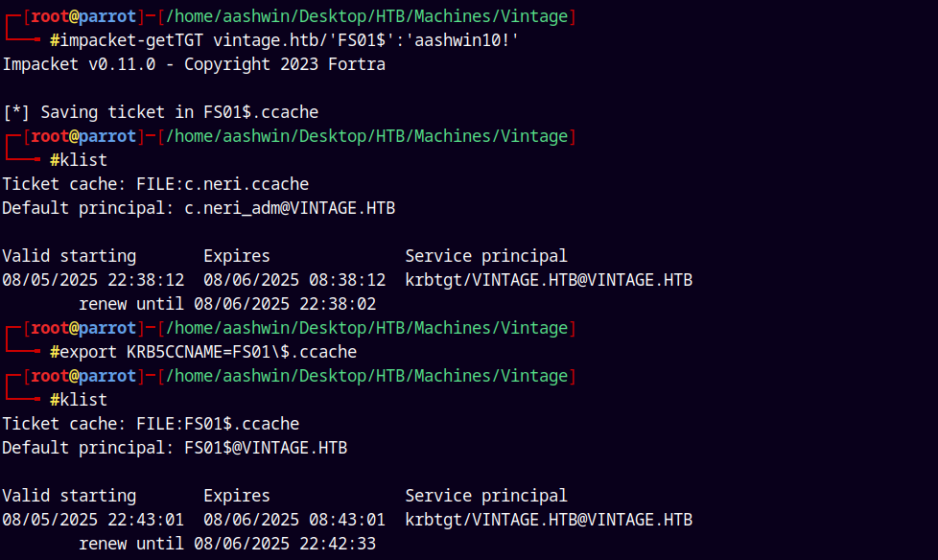Click the first 'Expires' column header
This screenshot has width=938, height=560.
(x=237, y=256)
